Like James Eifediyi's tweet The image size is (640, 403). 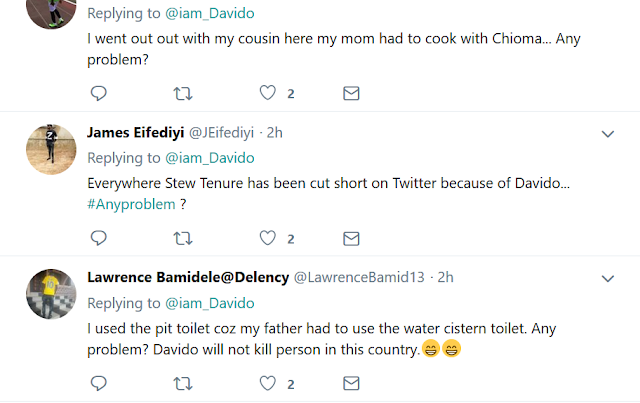[x=268, y=238]
